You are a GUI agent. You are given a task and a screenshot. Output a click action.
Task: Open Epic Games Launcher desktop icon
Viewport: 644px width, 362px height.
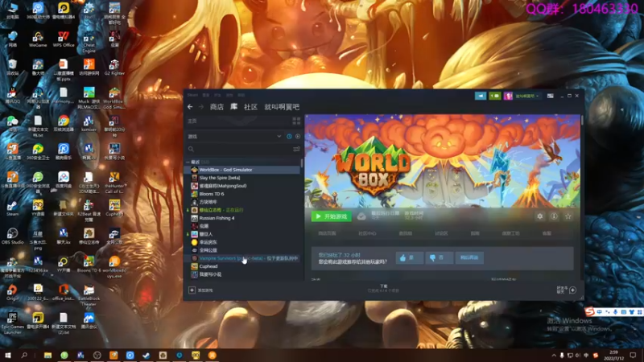(12, 323)
